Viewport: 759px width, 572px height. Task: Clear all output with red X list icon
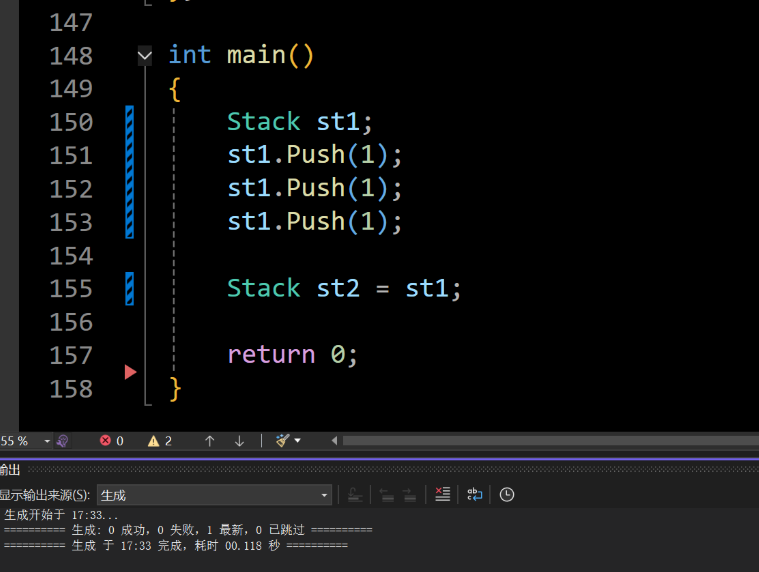tap(442, 495)
